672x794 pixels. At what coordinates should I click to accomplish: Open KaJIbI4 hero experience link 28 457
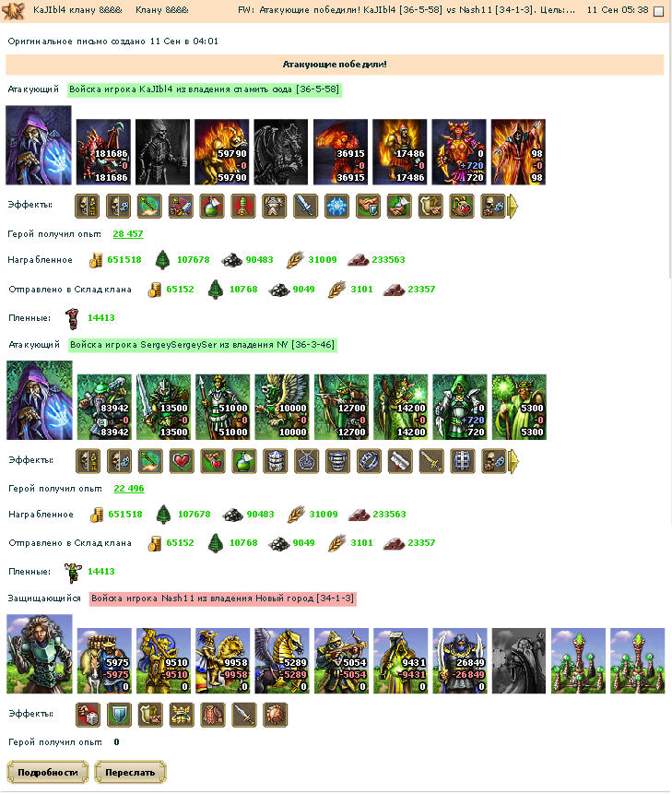pyautogui.click(x=128, y=234)
